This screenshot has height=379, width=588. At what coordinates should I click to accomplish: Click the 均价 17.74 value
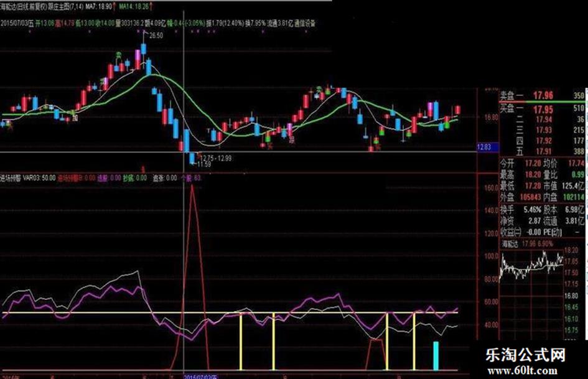(x=576, y=163)
